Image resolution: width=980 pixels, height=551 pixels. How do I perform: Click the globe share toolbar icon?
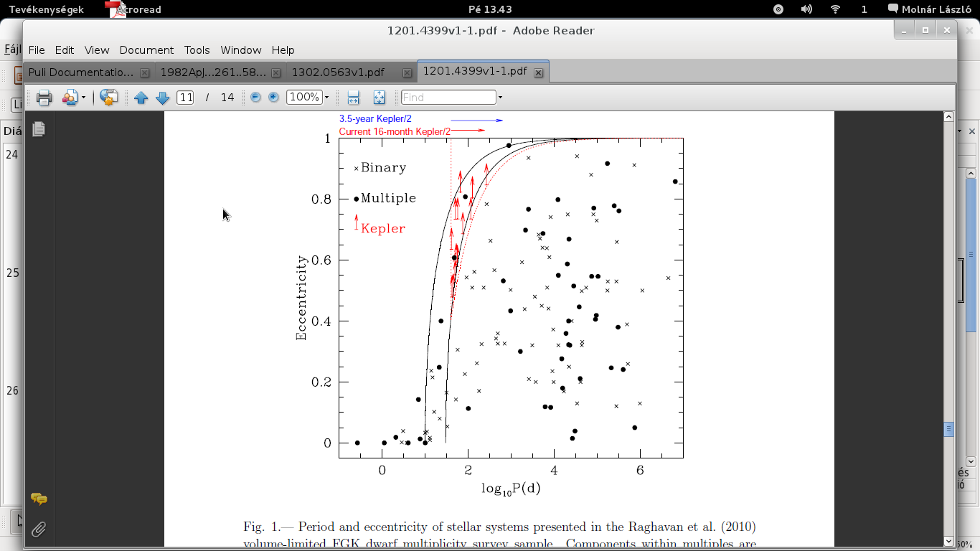coord(108,98)
